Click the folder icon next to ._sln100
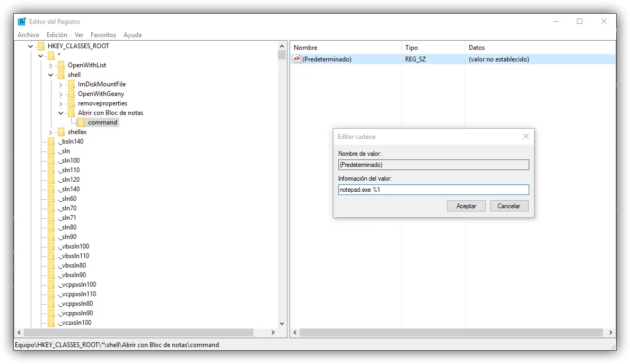This screenshot has width=630, height=364. pyautogui.click(x=51, y=161)
